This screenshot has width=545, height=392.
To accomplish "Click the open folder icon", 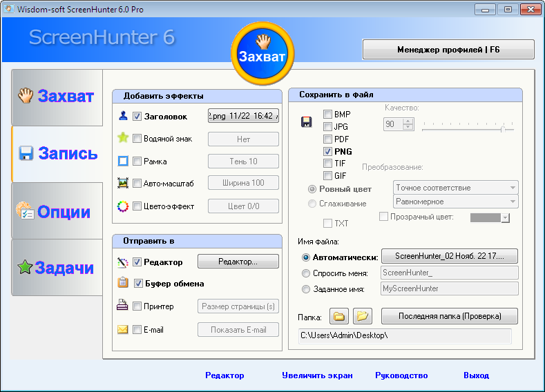I will pyautogui.click(x=363, y=316).
